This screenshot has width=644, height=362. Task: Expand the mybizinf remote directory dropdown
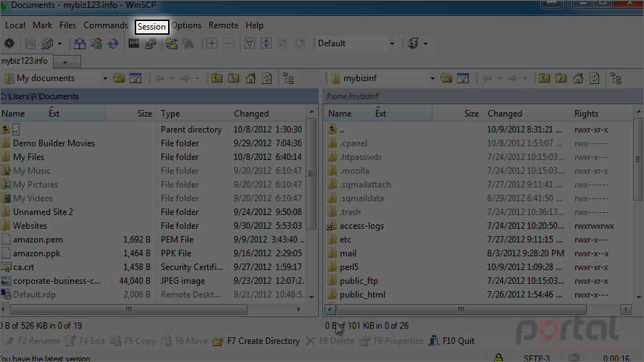tap(432, 78)
